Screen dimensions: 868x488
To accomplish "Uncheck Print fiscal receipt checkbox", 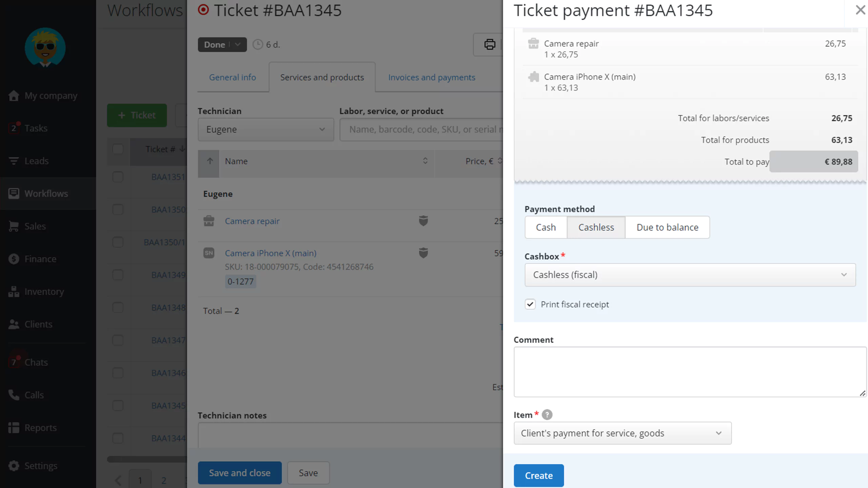I will 530,304.
